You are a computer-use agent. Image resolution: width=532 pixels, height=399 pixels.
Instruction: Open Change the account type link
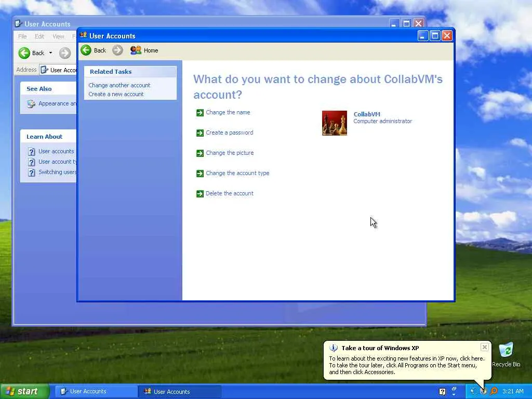click(x=237, y=173)
